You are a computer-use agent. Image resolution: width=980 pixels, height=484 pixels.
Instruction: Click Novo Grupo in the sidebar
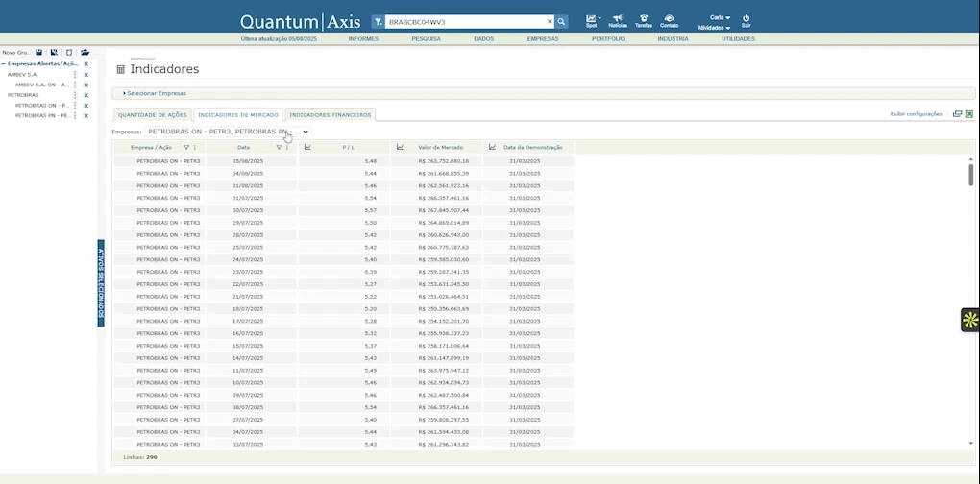[x=17, y=53]
